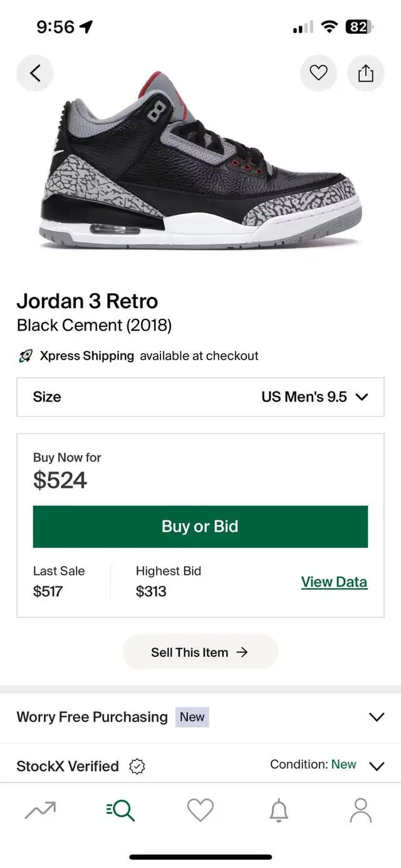Screen dimensions: 401x868
Task: Open your Profile via person icon
Action: point(360,809)
